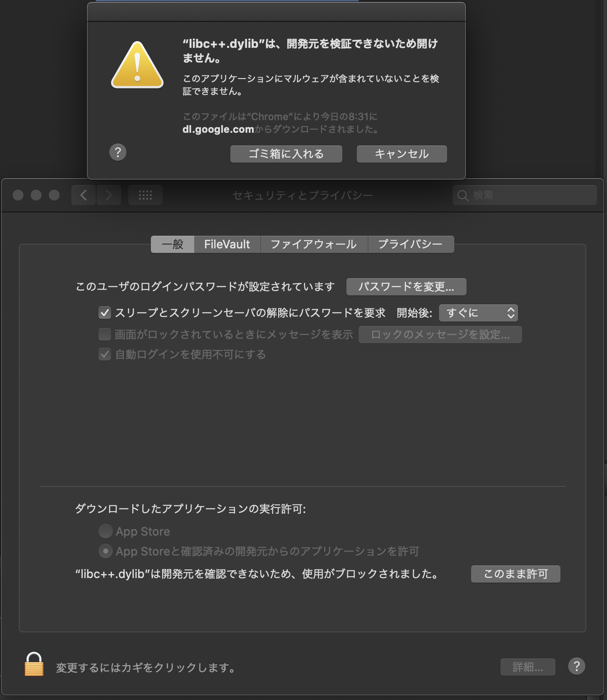Toggle the 画面がロックされているとき message checkbox
607x700 pixels.
coord(105,334)
